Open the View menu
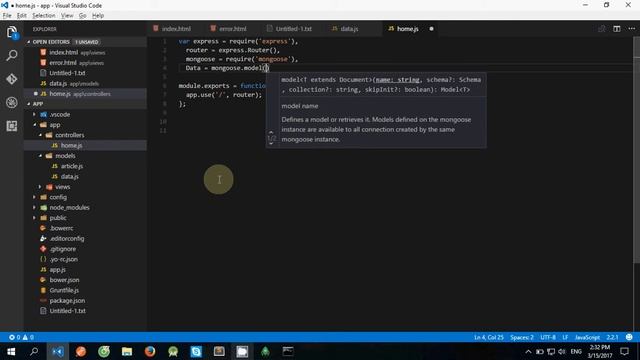The width and height of the screenshot is (640, 360). (x=67, y=16)
